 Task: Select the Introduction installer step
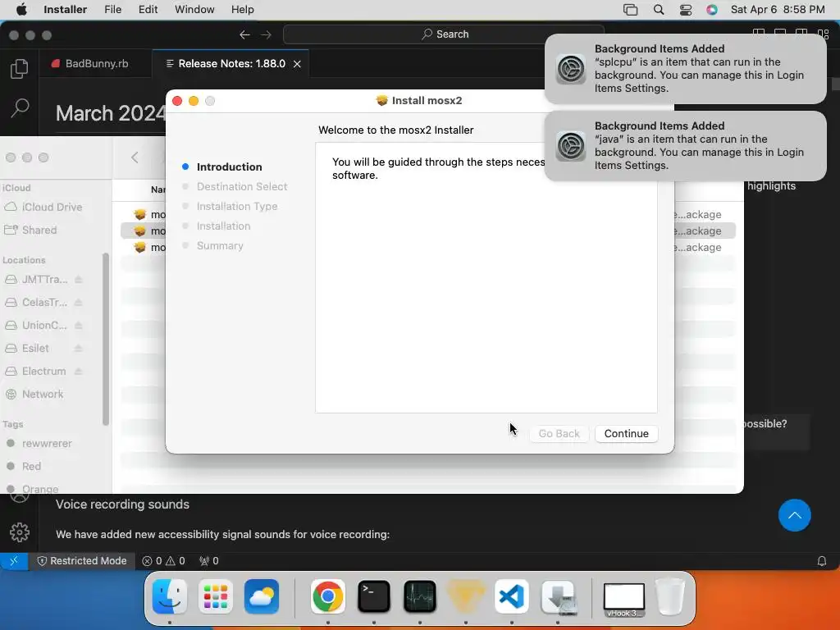(x=229, y=167)
